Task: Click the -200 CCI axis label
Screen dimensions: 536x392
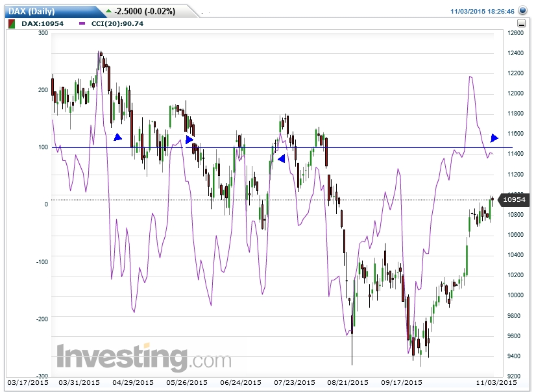Action: [42, 319]
